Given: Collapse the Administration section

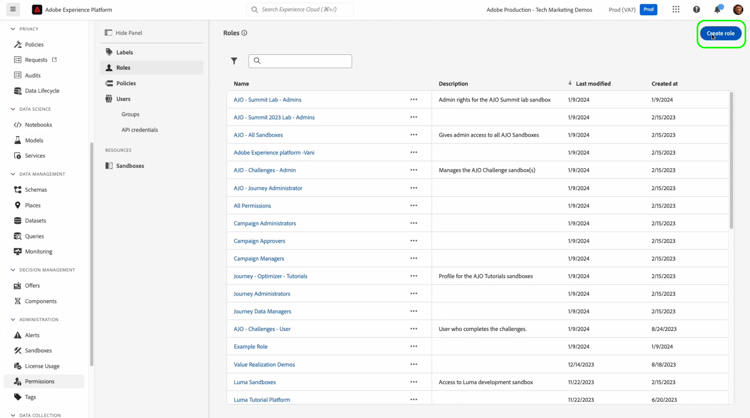Looking at the screenshot, I should [x=13, y=320].
